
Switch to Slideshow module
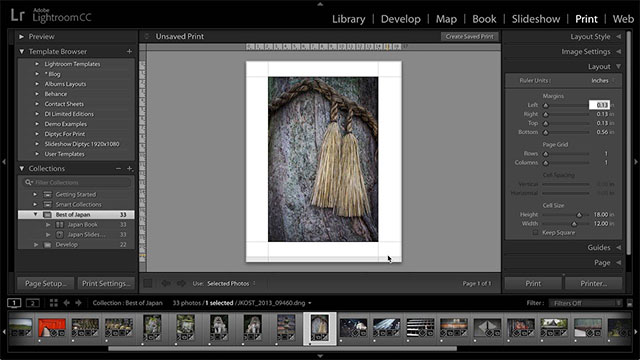coord(536,19)
